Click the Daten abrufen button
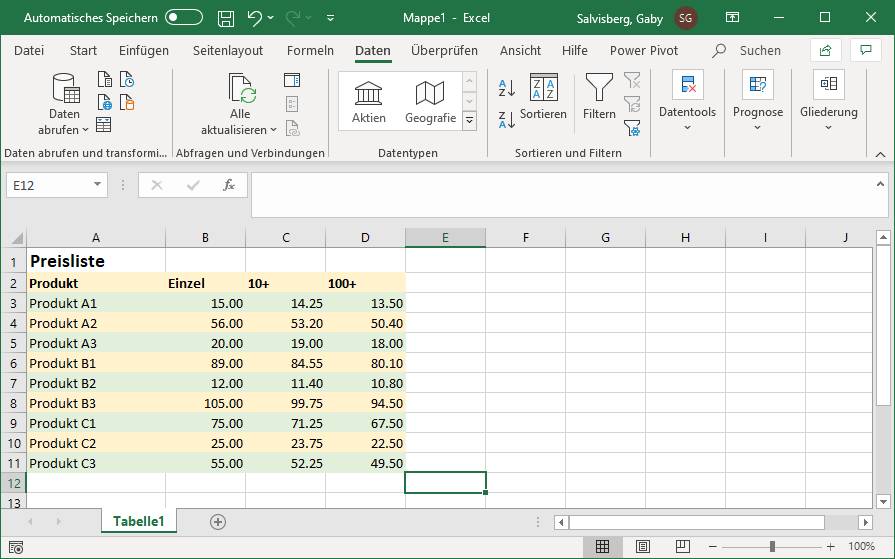The image size is (895, 559). tap(65, 104)
